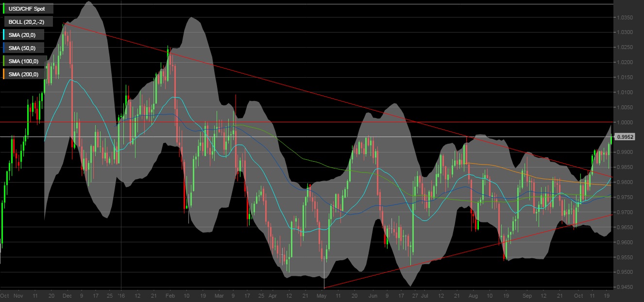Select the BOLL (20,2,-2) indicator label
Viewport: 644px width, 302px height.
28,22
